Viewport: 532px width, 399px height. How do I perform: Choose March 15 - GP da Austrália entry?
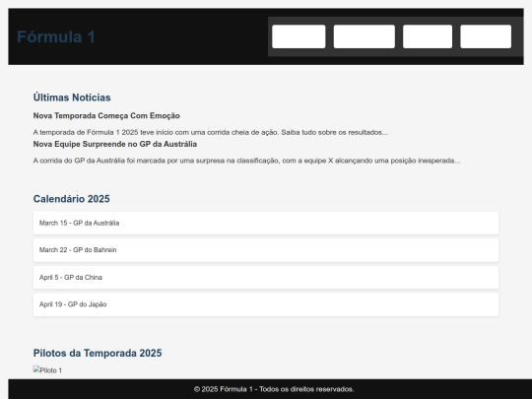(x=266, y=223)
